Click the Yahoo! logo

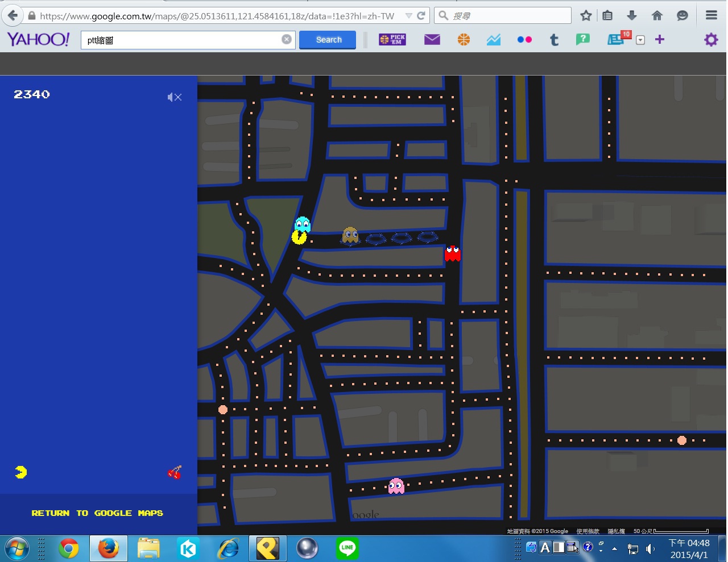38,39
